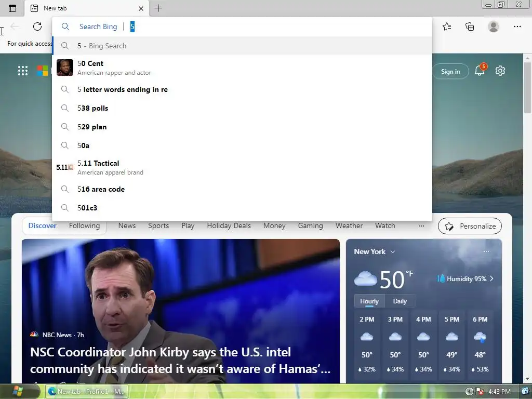Switch to the Discover tab
This screenshot has width=532, height=399.
[x=43, y=225]
